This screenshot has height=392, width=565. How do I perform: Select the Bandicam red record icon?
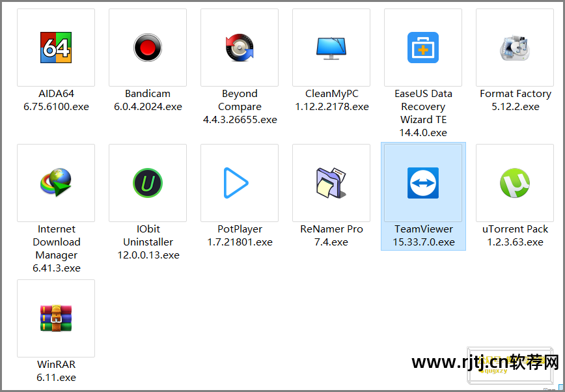148,48
